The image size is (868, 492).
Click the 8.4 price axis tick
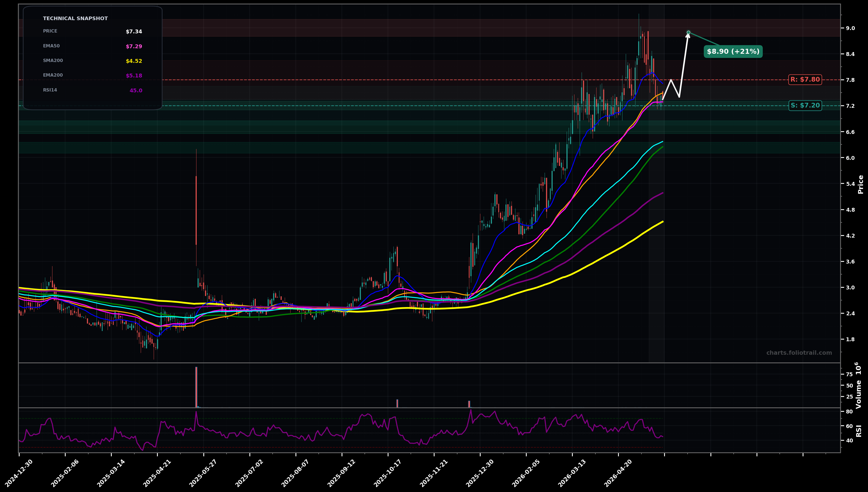point(850,54)
